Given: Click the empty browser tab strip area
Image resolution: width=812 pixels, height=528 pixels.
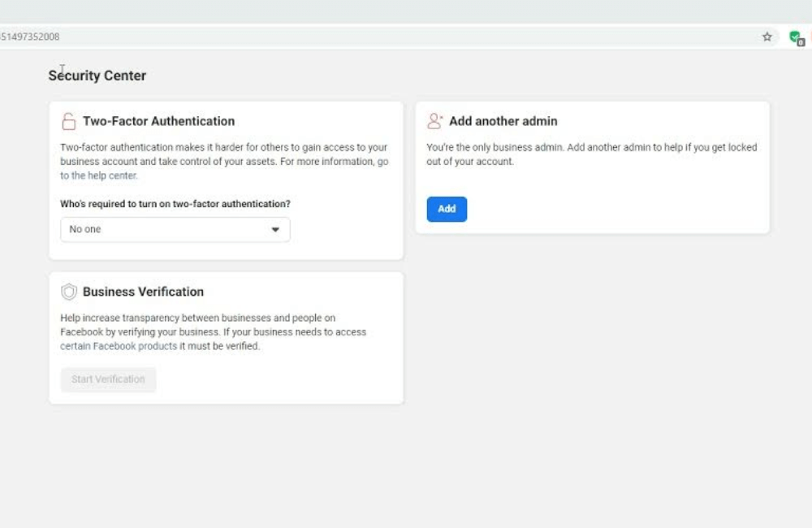Looking at the screenshot, I should point(406,11).
